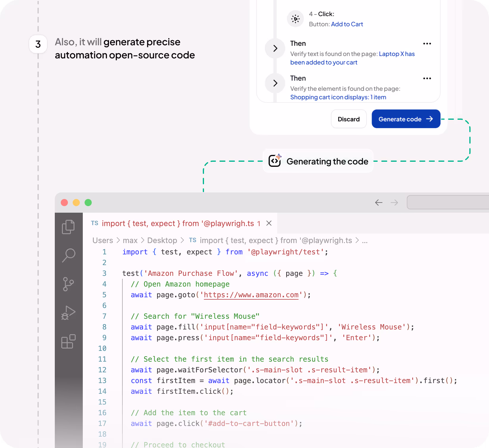Click the // Select the first item comment
The width and height of the screenshot is (489, 448).
point(230,359)
